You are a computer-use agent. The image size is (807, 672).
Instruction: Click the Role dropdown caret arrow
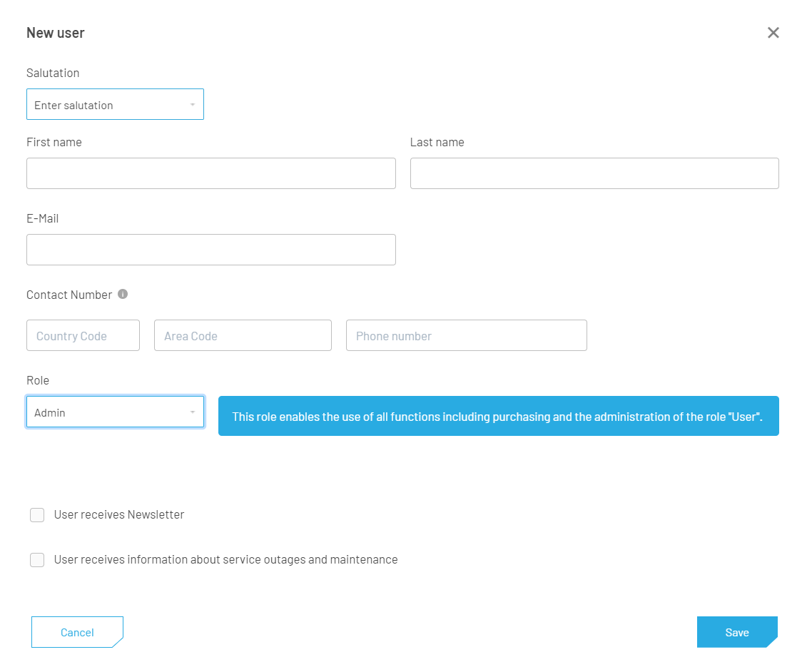pyautogui.click(x=192, y=412)
